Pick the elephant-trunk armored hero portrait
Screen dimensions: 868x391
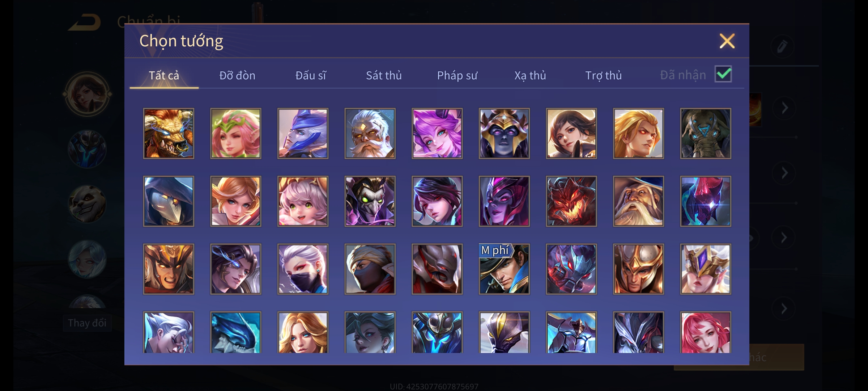click(706, 133)
